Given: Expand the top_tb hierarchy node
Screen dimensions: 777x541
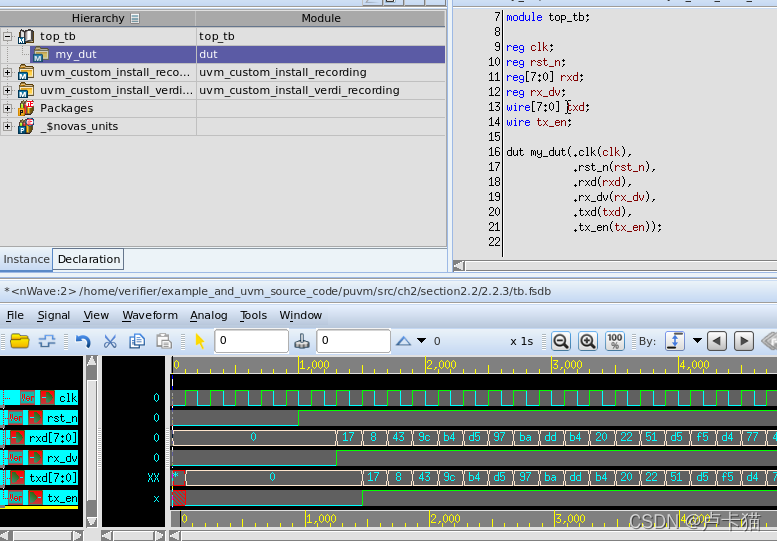Looking at the screenshot, I should [8, 36].
